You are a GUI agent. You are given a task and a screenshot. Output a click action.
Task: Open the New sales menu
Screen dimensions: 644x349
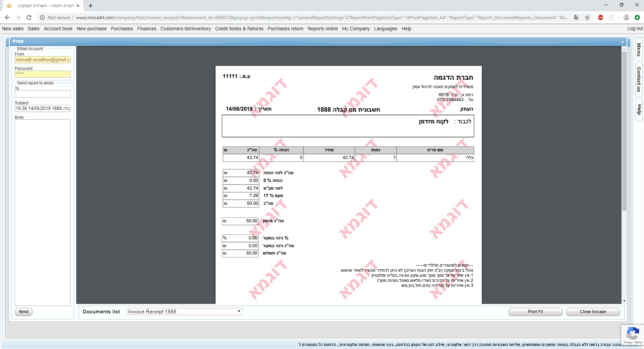click(x=13, y=29)
